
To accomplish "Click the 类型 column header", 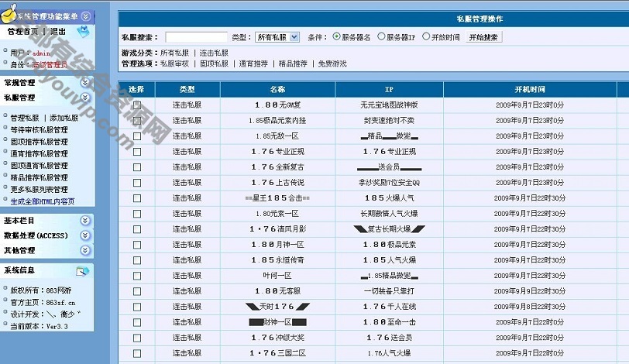I will (x=187, y=89).
